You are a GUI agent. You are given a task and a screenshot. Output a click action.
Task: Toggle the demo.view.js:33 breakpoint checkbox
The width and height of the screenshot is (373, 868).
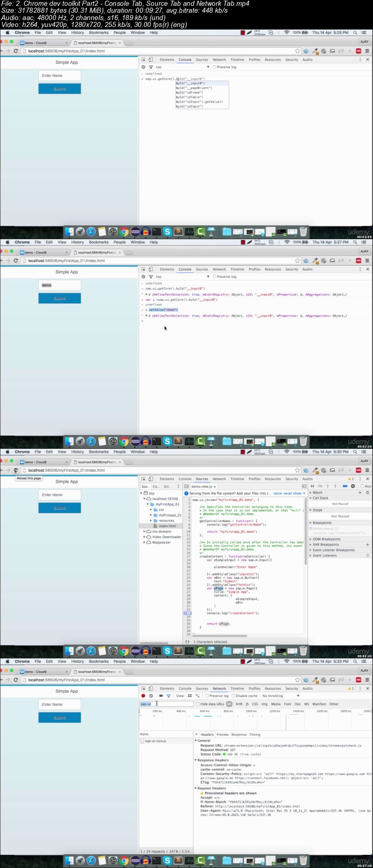(x=311, y=528)
